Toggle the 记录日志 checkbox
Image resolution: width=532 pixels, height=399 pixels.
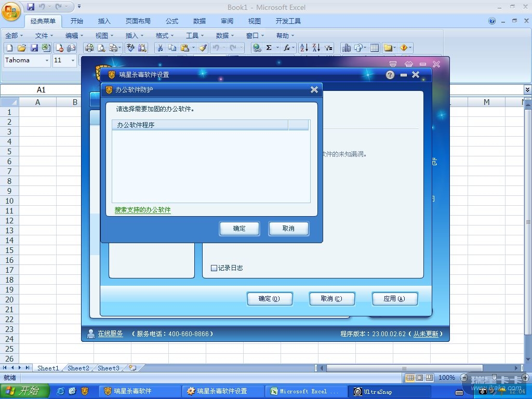tap(214, 268)
